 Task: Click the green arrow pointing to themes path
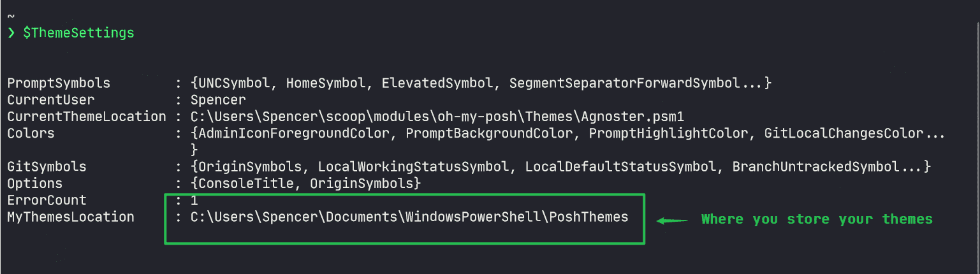tap(672, 220)
